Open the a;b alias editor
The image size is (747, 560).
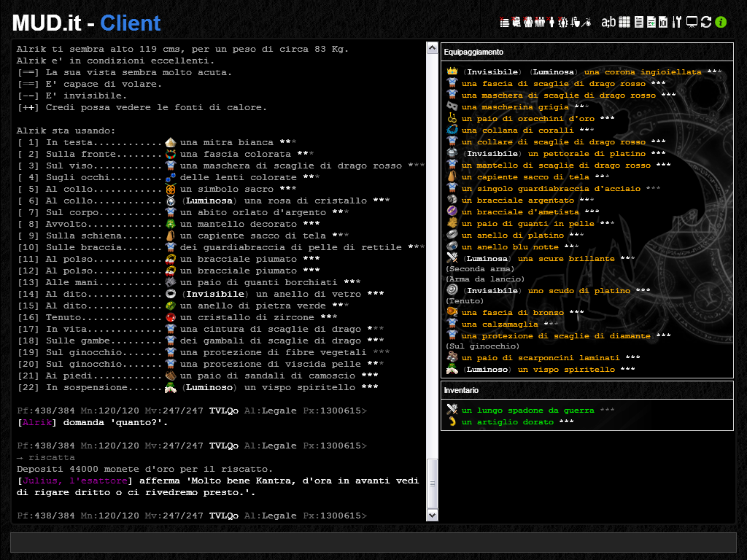(608, 23)
